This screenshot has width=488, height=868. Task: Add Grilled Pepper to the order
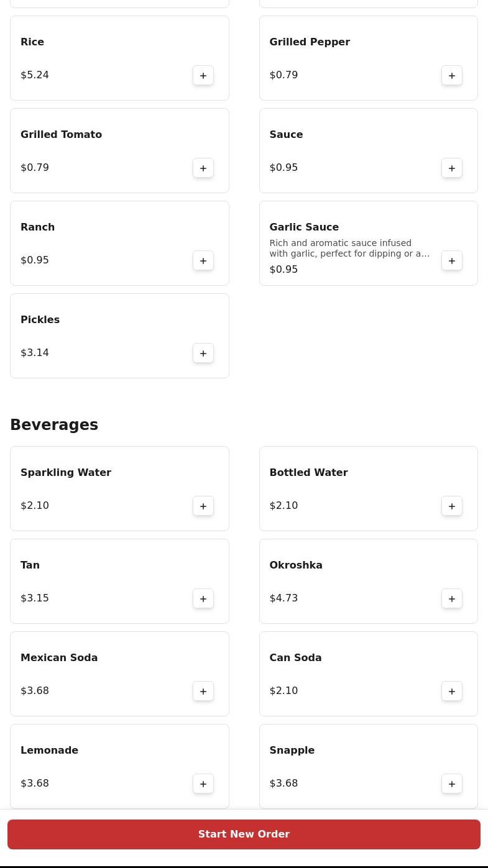pos(452,75)
